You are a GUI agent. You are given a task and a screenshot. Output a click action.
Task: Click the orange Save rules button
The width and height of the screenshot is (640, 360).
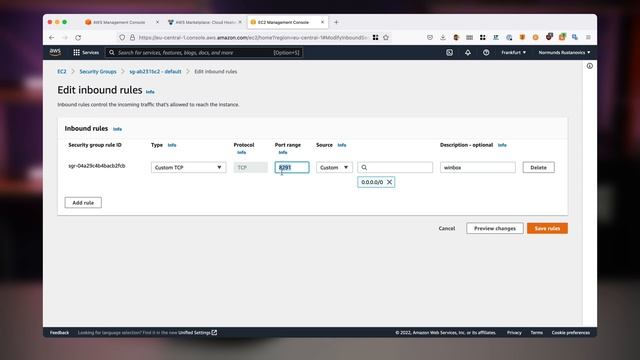click(x=547, y=229)
